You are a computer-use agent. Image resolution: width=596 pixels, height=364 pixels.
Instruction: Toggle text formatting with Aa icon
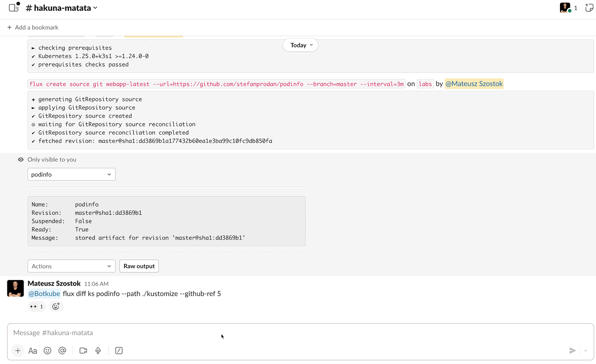click(33, 351)
